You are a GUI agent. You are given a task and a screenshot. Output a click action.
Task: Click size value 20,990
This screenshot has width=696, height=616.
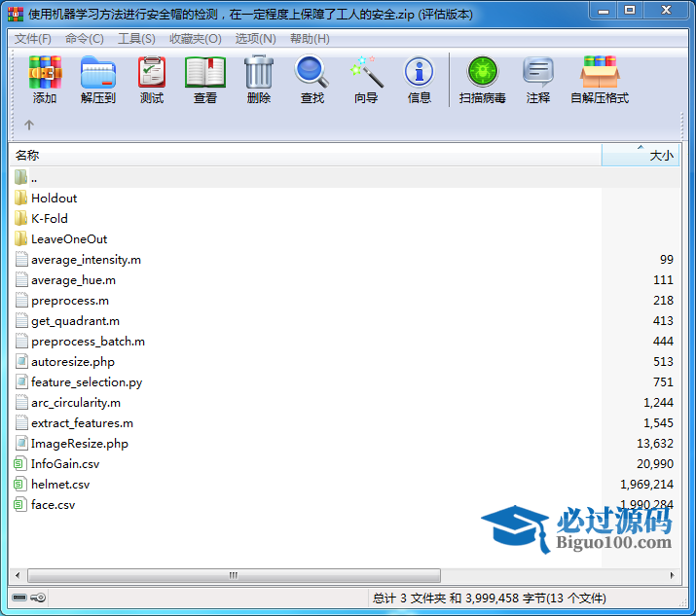[655, 464]
